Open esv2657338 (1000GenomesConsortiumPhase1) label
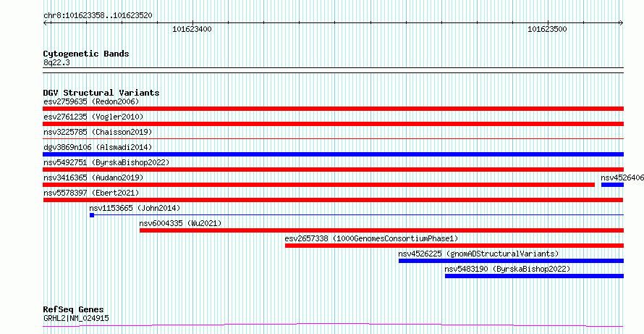Screen dimensions: 644x334 (x=371, y=238)
